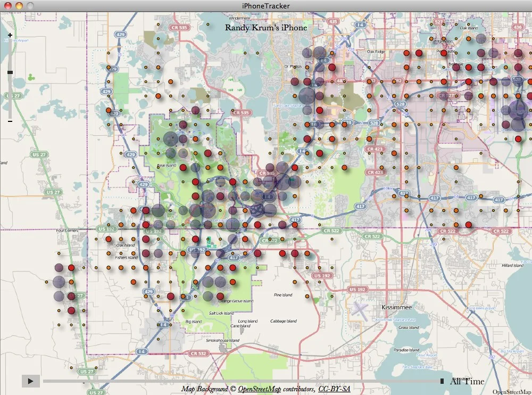
Task: Click the Randy Krum's iPhone title
Action: pos(266,28)
